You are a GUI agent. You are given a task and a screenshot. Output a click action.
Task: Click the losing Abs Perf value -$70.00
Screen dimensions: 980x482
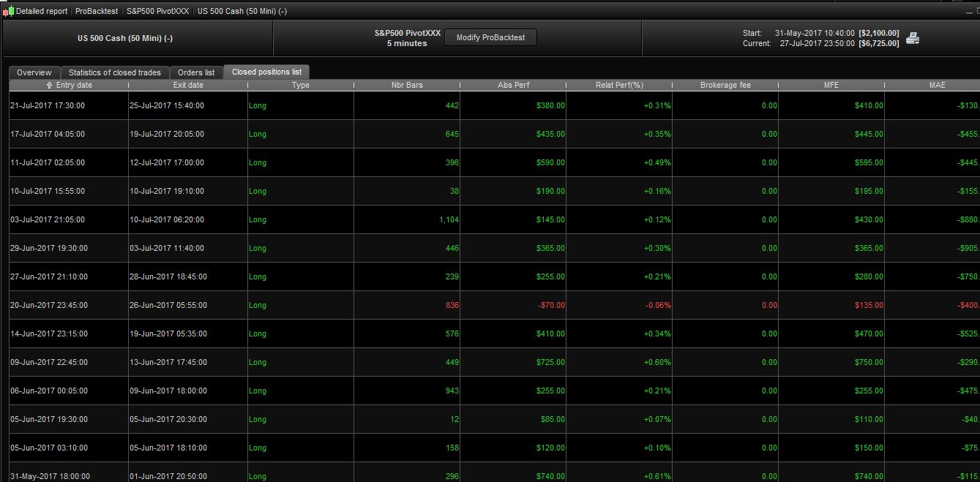click(552, 305)
